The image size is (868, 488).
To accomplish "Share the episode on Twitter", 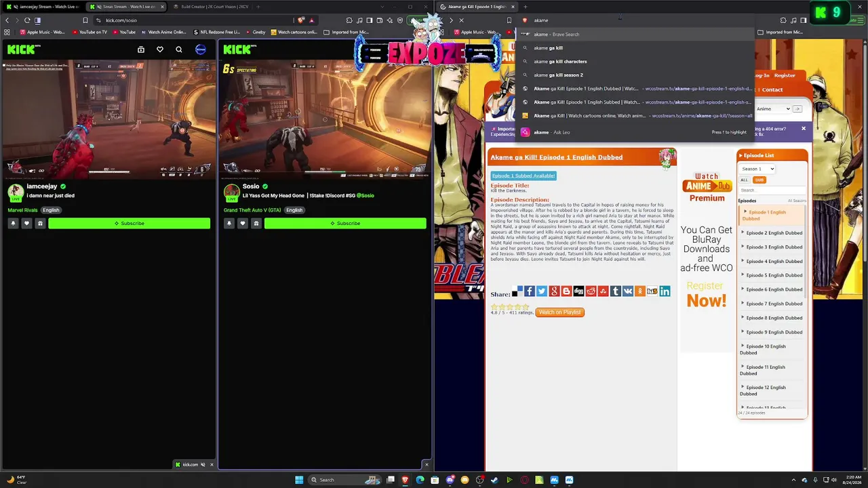I will (x=542, y=291).
